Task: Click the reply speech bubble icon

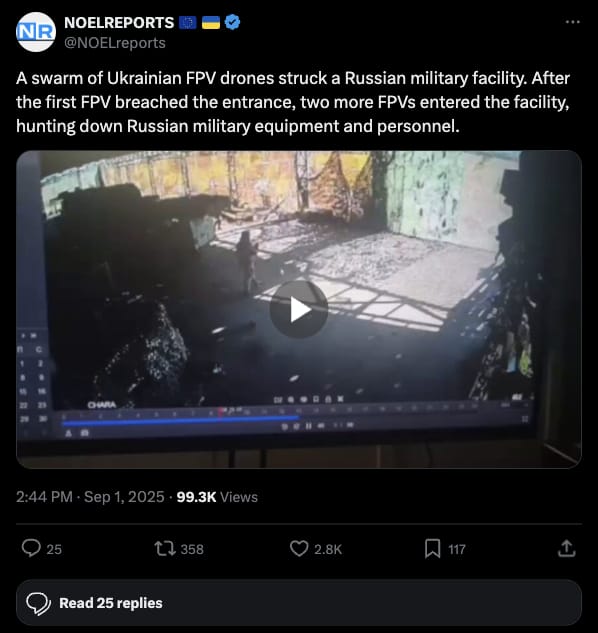Action: [x=31, y=549]
